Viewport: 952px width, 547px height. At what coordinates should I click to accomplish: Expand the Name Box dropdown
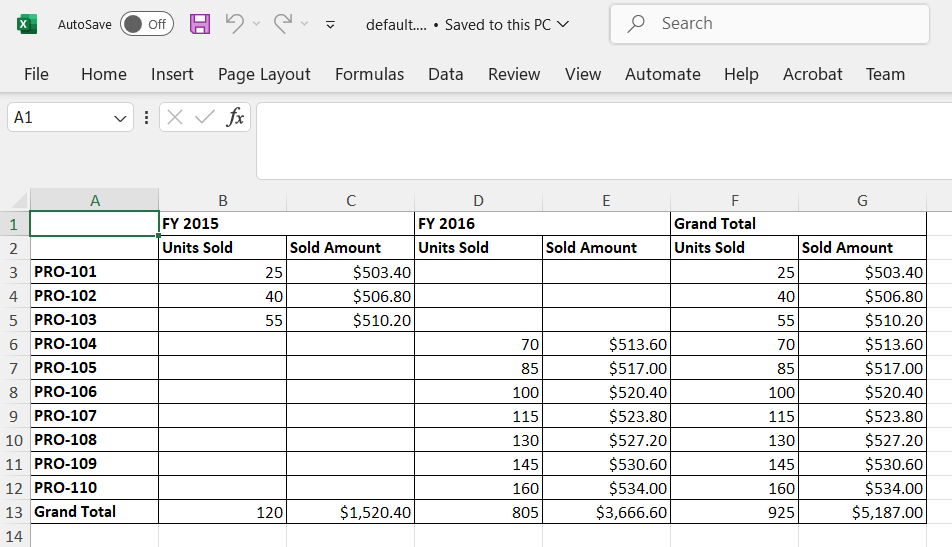[x=121, y=118]
